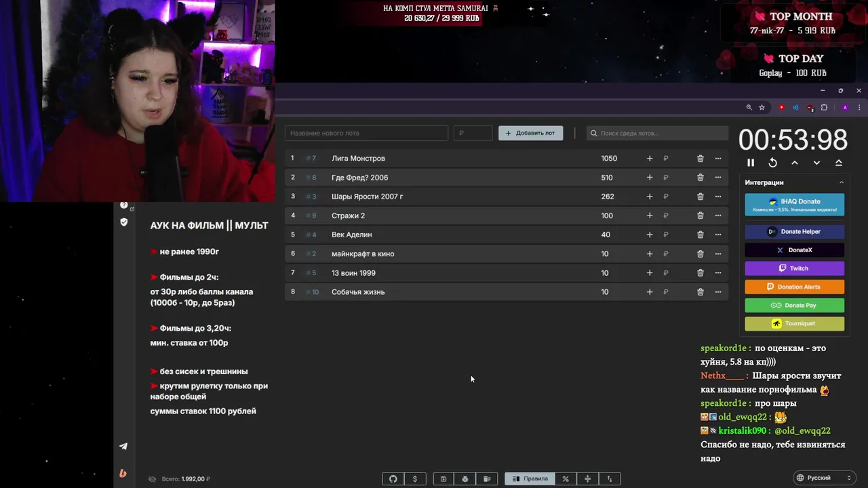Delete the майнкрафт в кино lot
The width and height of the screenshot is (868, 488).
(x=701, y=253)
